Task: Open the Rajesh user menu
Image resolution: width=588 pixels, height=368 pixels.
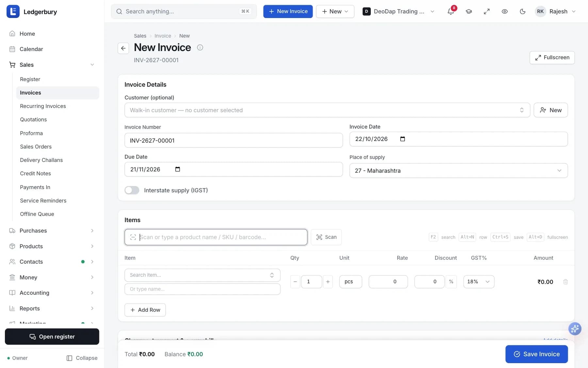Action: tap(555, 11)
